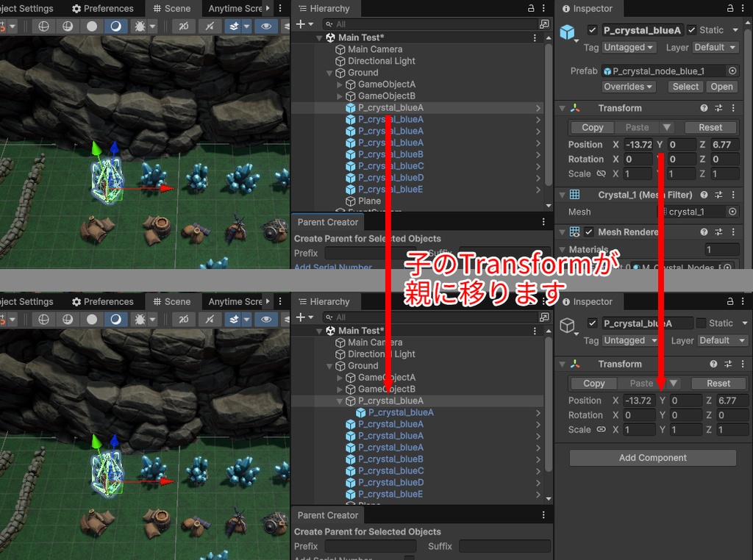This screenshot has width=753, height=560.
Task: Open Mesh Renderer presets icon
Action: 718,231
